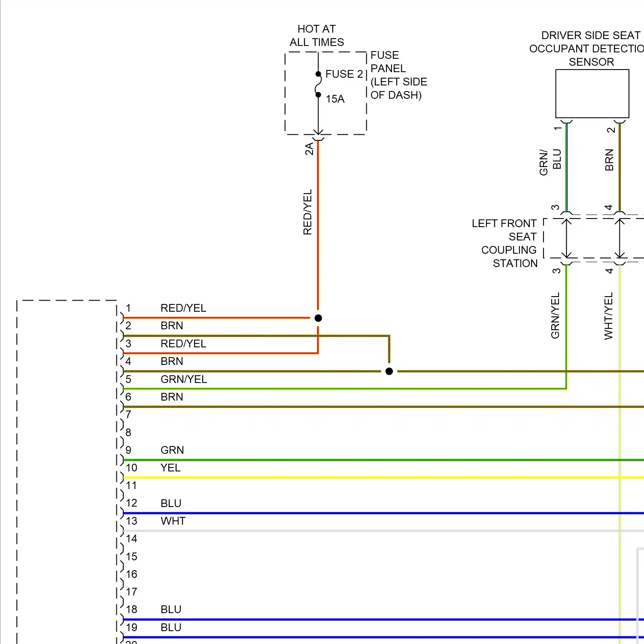Select the vertical GRN/BLU wire label
The height and width of the screenshot is (644, 644).
[x=550, y=162]
